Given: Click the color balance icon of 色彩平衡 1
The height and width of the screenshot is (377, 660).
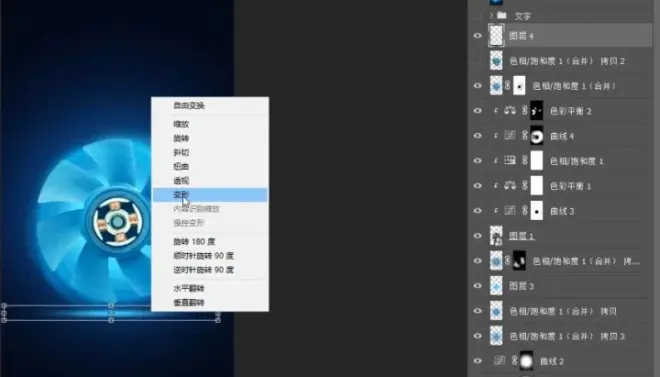Looking at the screenshot, I should coord(510,186).
